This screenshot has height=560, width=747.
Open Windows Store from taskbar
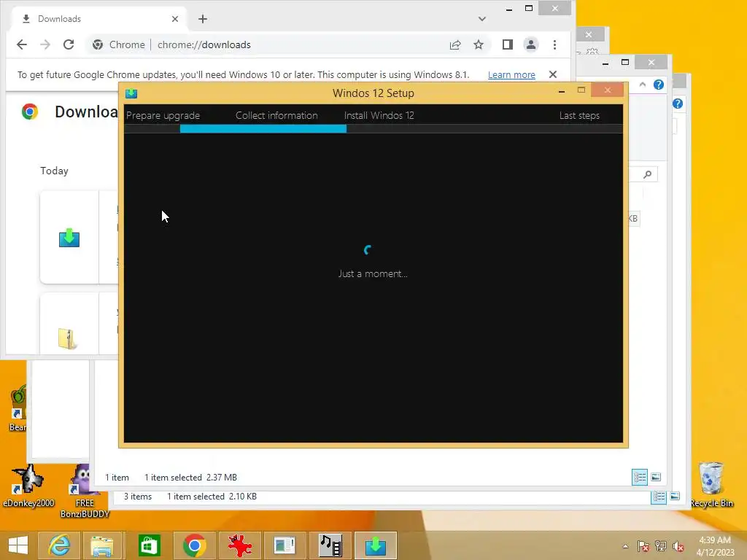tap(149, 545)
